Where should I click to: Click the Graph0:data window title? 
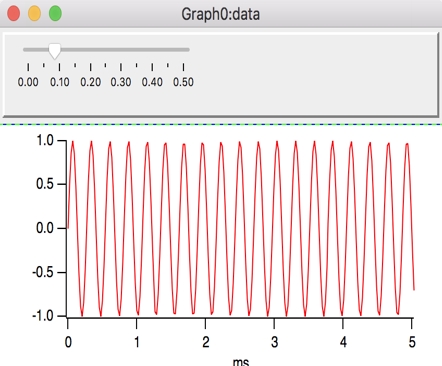[220, 14]
